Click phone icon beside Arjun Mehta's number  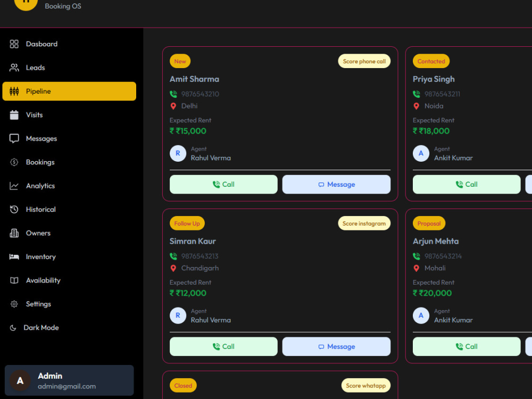click(417, 256)
